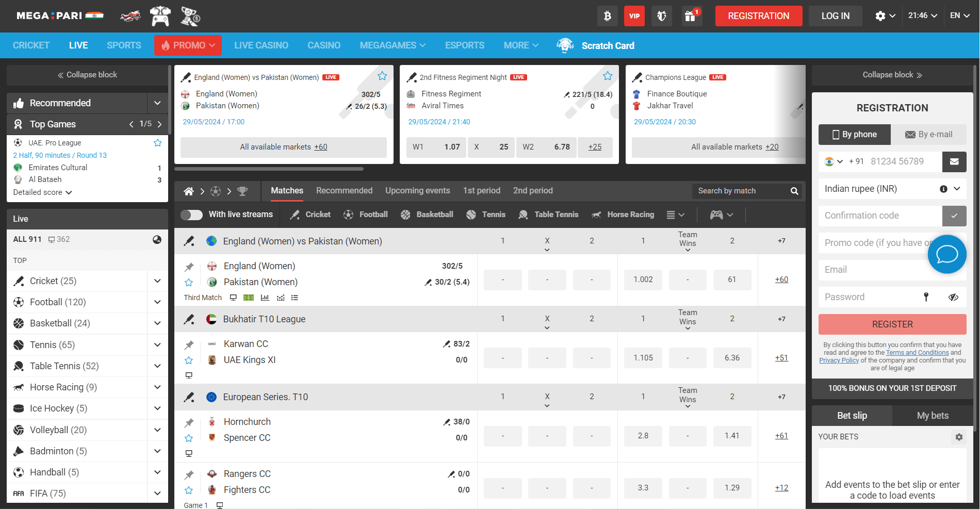This screenshot has width=980, height=510.
Task: Pin the Karwan CC match
Action: [x=189, y=345]
